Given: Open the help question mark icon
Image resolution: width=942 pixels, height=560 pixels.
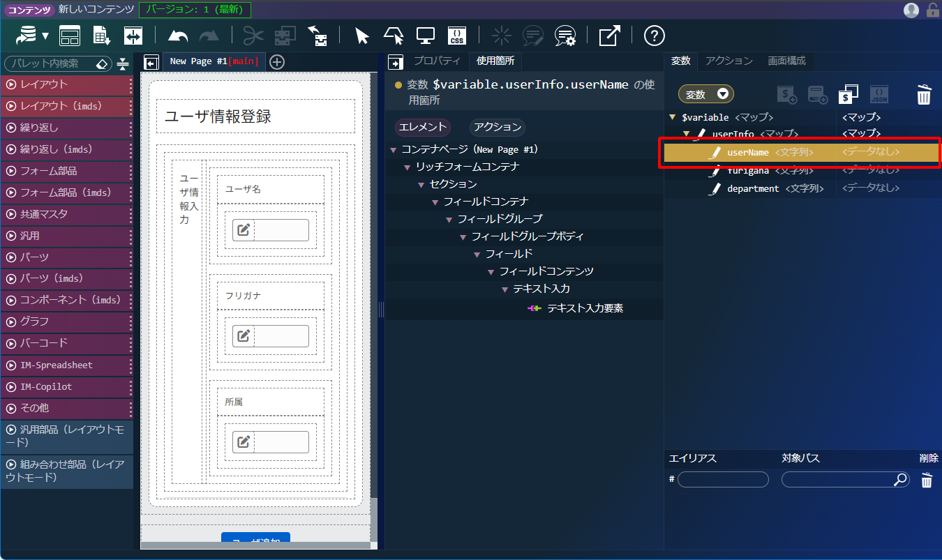Looking at the screenshot, I should coord(654,36).
